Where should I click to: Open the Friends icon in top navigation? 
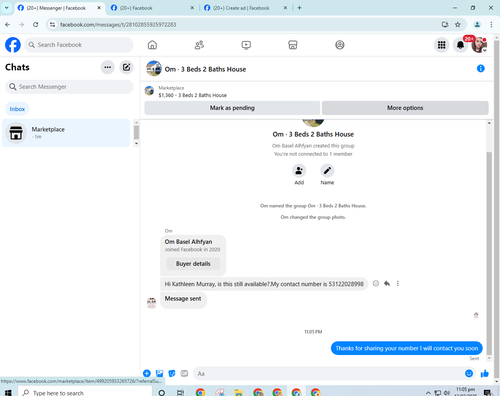(199, 45)
